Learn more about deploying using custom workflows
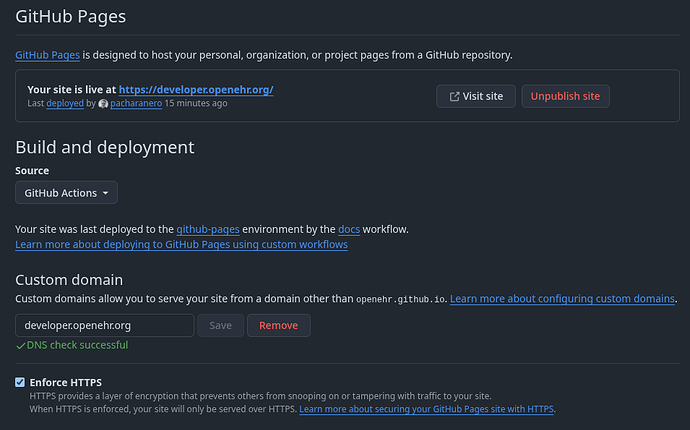Viewport: 690px width, 430px height. point(181,244)
